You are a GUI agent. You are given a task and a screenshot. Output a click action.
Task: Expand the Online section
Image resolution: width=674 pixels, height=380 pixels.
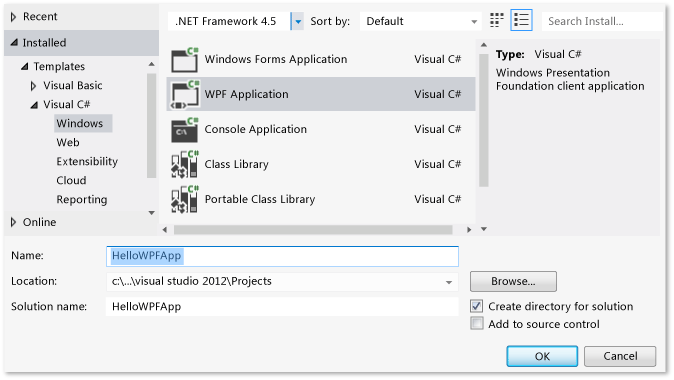(x=13, y=222)
